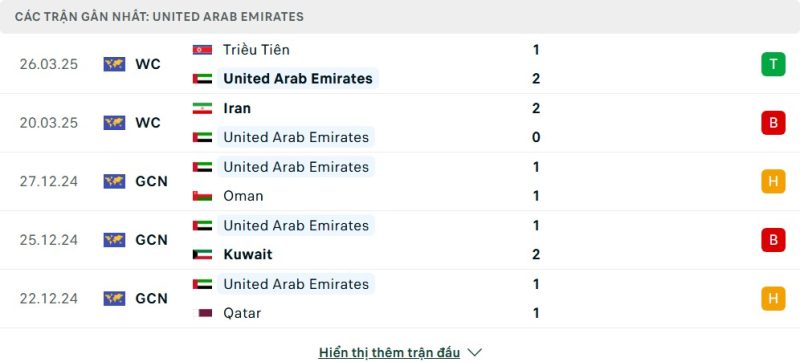The image size is (800, 362).
Task: Select the WC label on 20.03.25 row
Action: point(148,123)
